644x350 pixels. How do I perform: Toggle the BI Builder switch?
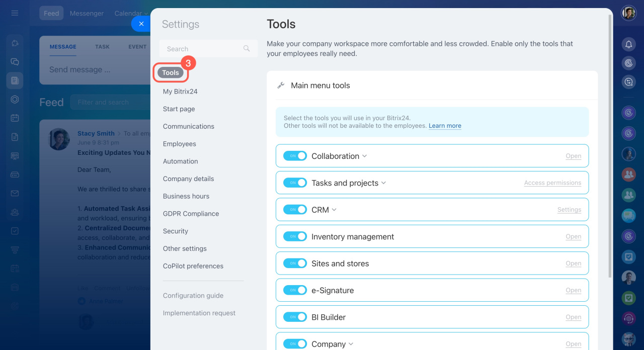(295, 317)
